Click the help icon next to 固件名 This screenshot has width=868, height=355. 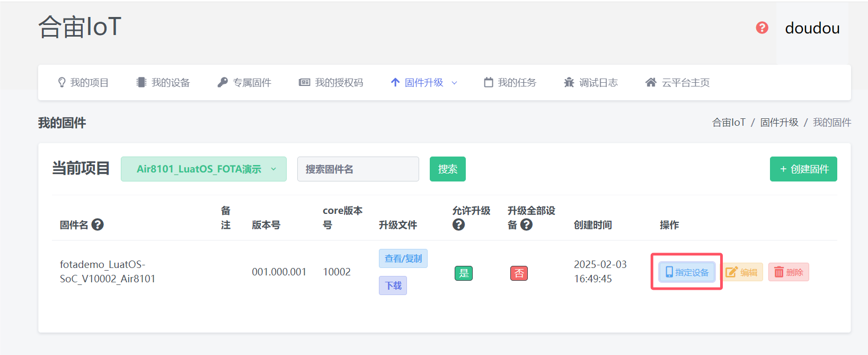[98, 224]
